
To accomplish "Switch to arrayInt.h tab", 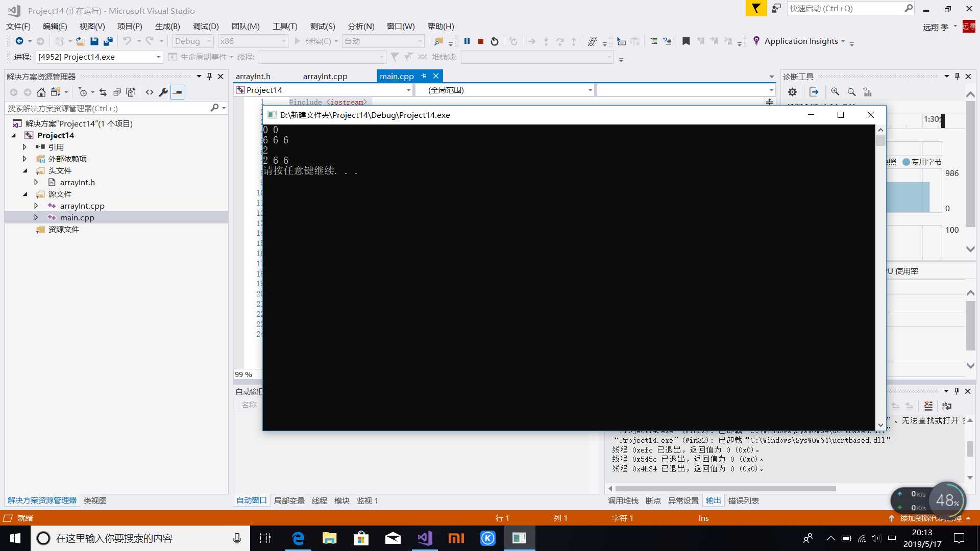I will tap(253, 76).
